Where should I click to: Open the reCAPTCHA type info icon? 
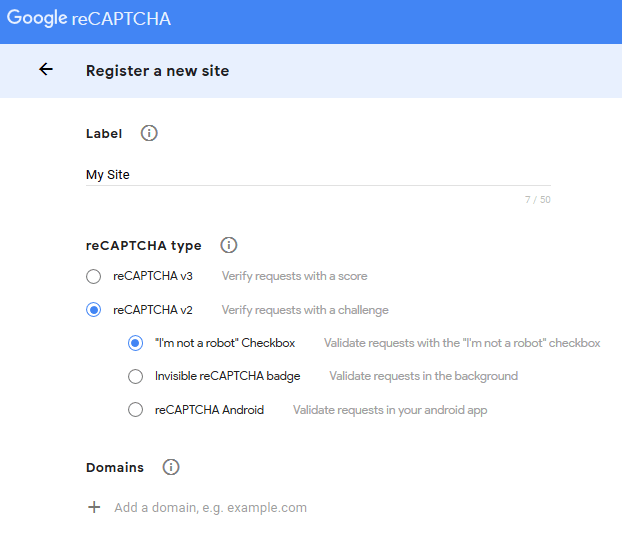(x=228, y=245)
